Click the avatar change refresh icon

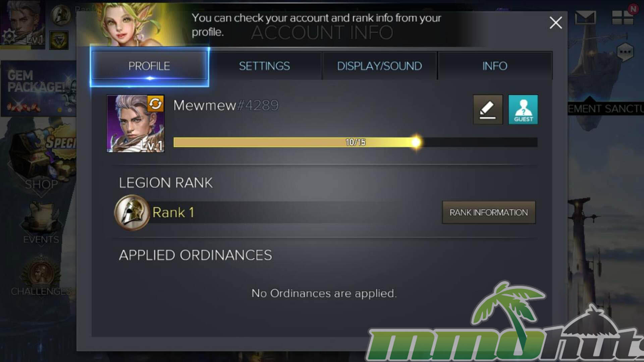[155, 104]
